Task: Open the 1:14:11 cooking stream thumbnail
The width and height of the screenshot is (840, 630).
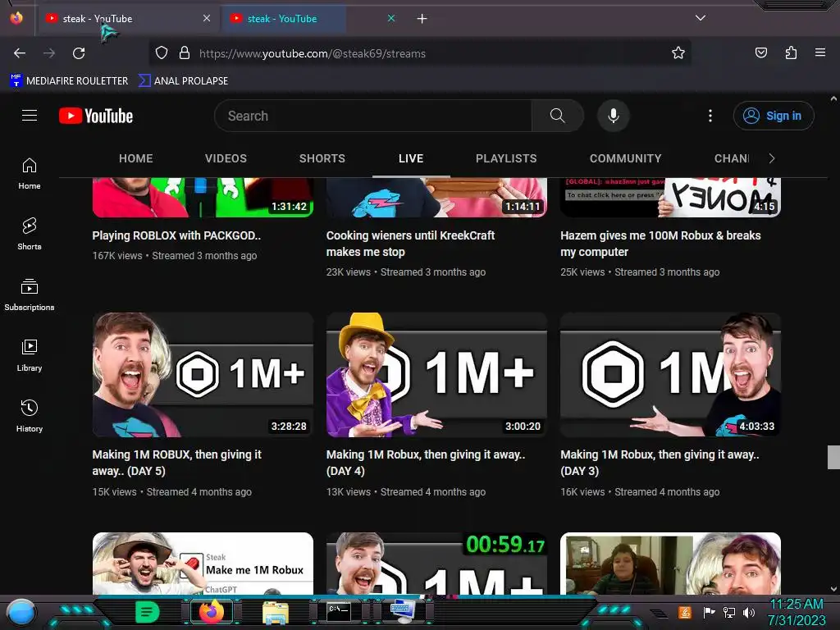Action: click(x=436, y=197)
